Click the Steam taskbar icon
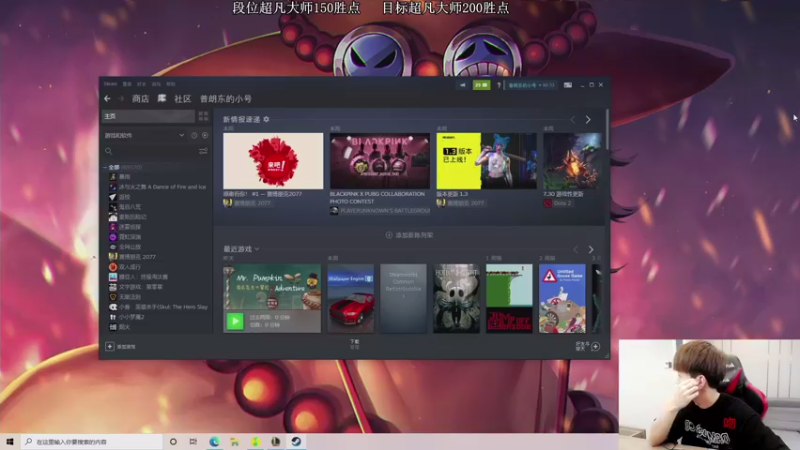800x450 pixels. coord(296,442)
